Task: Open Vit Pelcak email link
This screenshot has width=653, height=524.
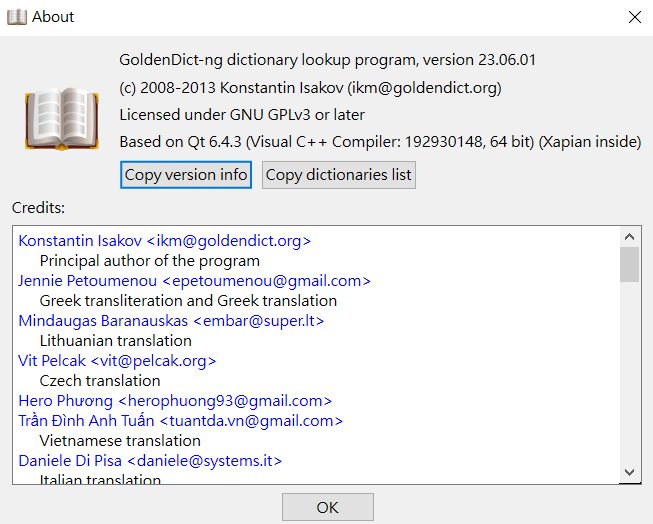Action: pos(117,361)
